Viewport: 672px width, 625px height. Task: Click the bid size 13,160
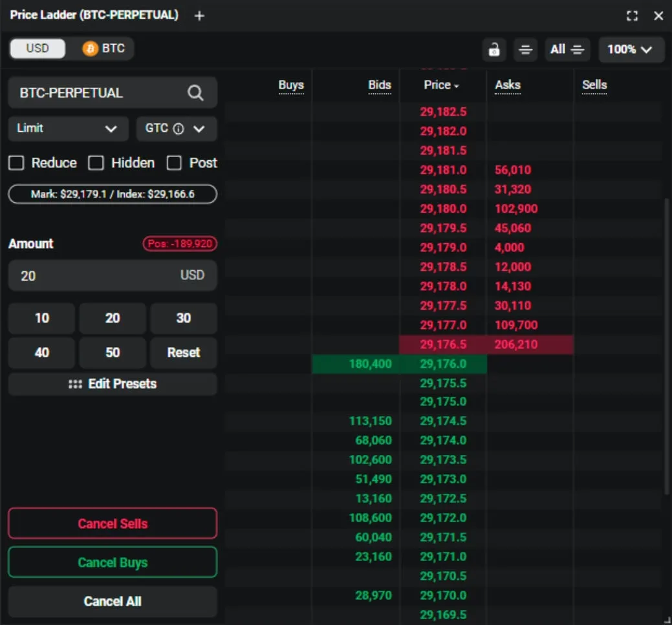click(x=374, y=498)
